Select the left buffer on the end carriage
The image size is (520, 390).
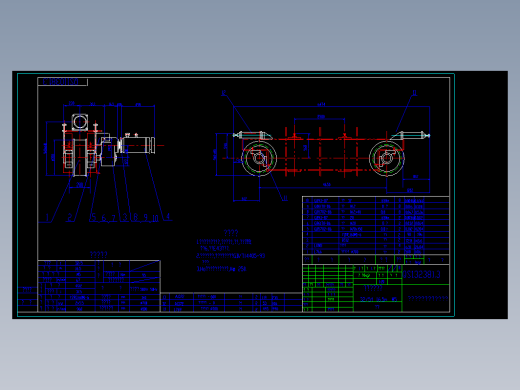pyautogui.click(x=253, y=135)
